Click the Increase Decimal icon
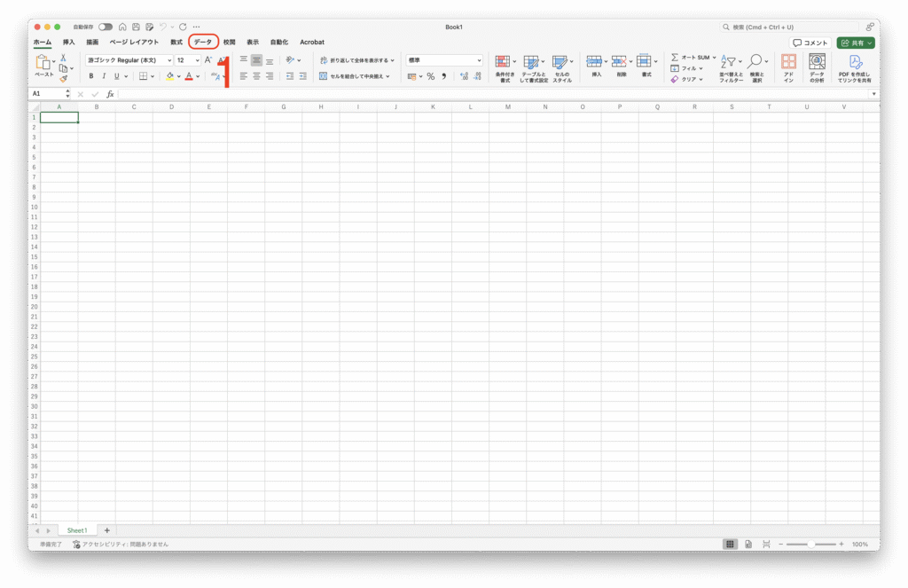 point(464,76)
